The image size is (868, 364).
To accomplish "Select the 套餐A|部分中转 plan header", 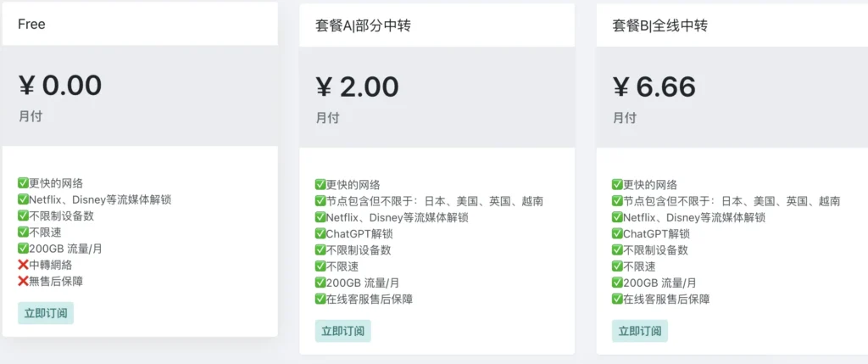I will [x=437, y=25].
